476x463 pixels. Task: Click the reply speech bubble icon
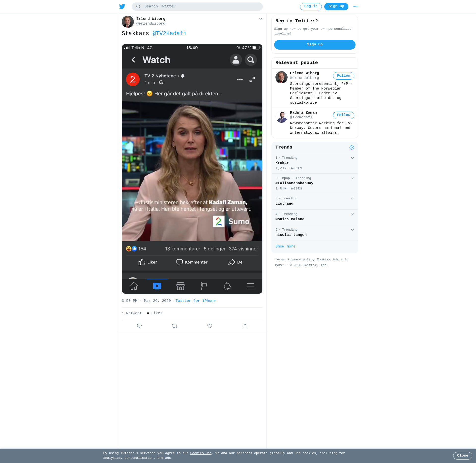(139, 326)
